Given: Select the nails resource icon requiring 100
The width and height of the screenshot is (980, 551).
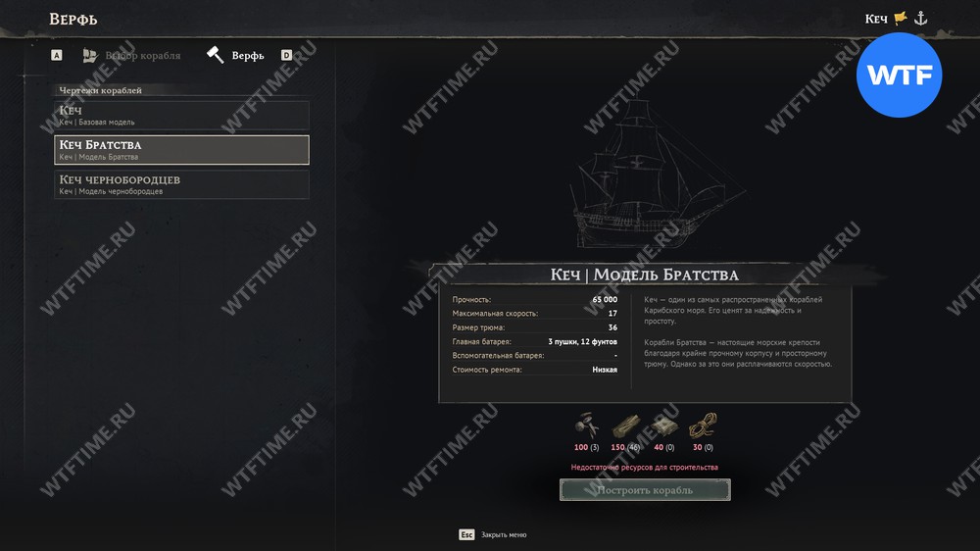Looking at the screenshot, I should (x=586, y=426).
